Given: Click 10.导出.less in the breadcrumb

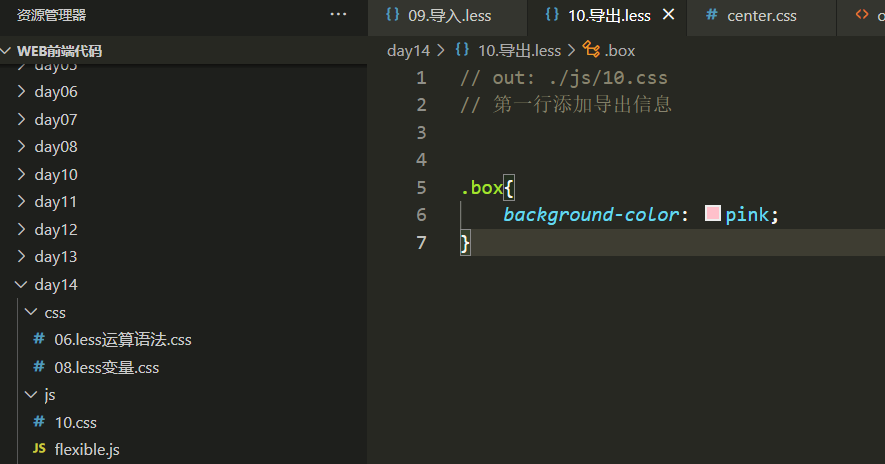Looking at the screenshot, I should click(519, 51).
